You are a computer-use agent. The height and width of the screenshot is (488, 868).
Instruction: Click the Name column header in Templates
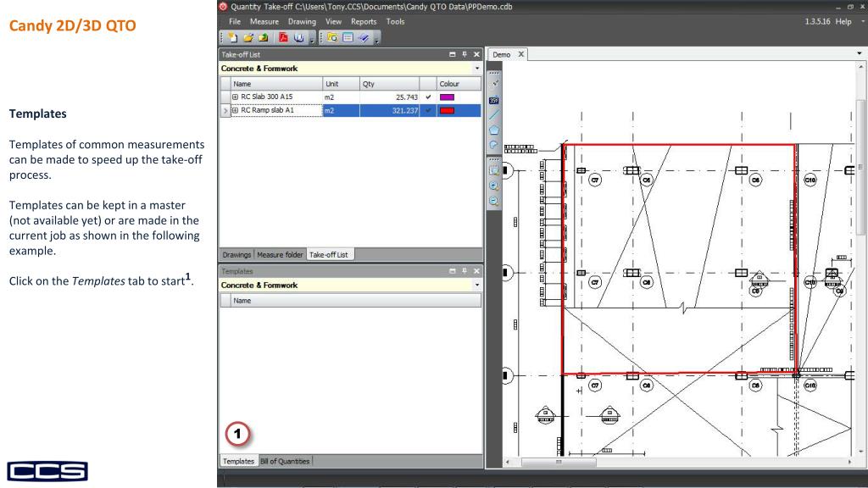tap(356, 301)
